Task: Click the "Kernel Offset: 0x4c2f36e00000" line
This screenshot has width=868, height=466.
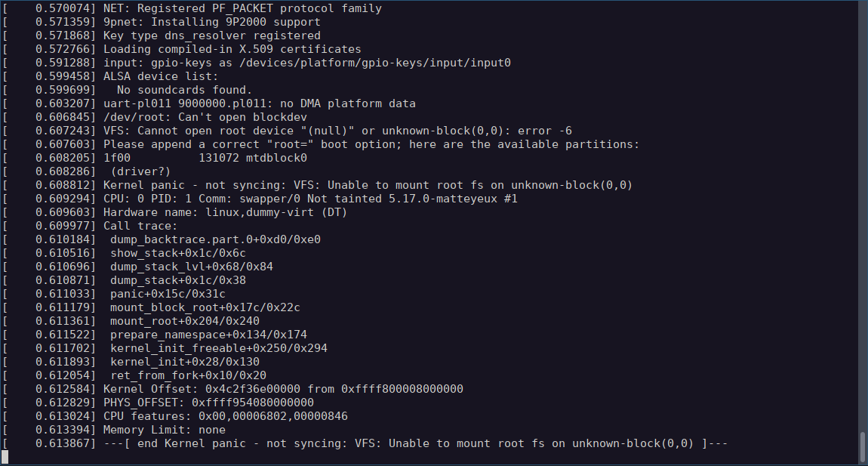Action: point(283,389)
